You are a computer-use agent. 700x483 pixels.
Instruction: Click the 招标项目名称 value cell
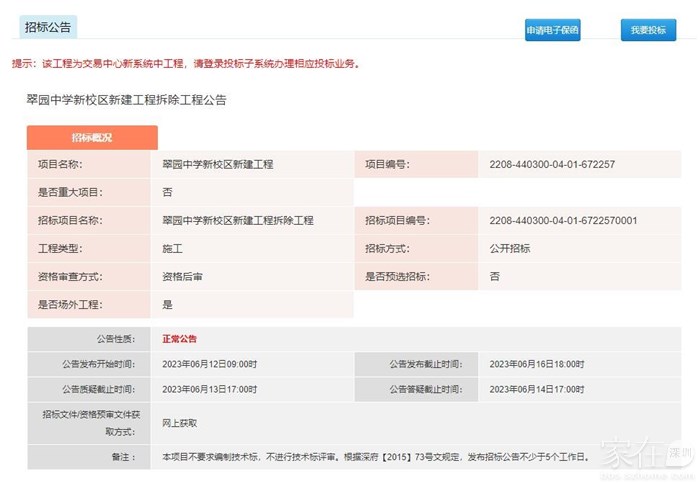coord(237,220)
